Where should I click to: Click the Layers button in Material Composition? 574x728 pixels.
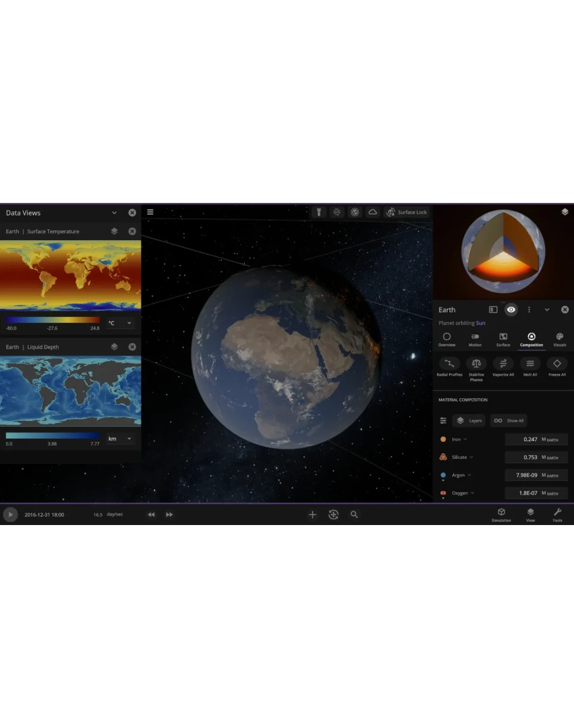click(x=469, y=420)
